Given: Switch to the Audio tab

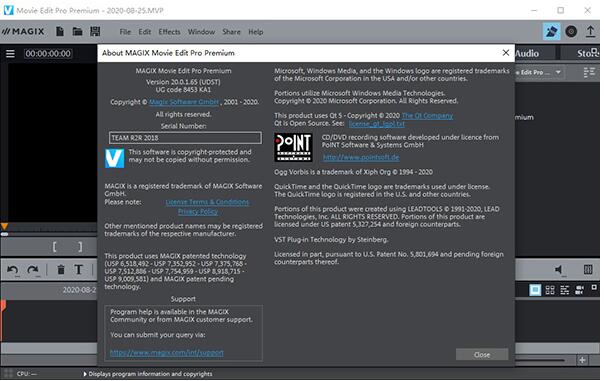Looking at the screenshot, I should click(527, 54).
